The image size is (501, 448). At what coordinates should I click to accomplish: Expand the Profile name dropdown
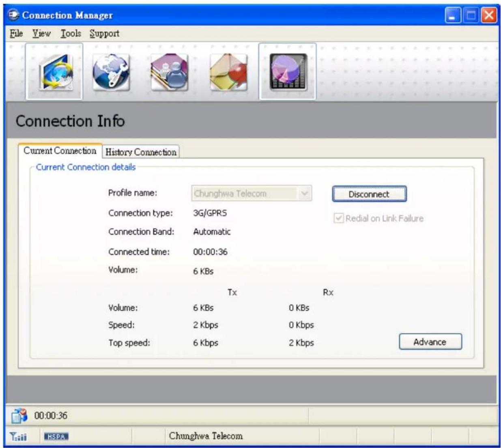[x=305, y=194]
